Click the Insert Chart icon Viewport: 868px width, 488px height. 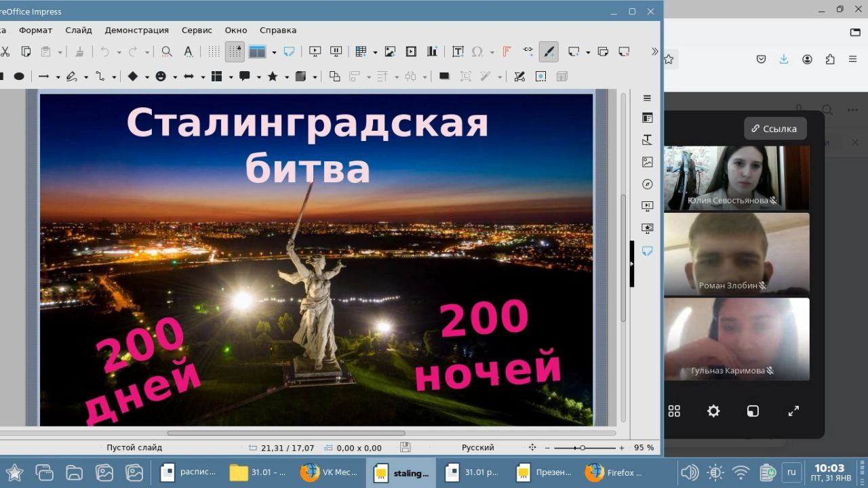[x=432, y=52]
